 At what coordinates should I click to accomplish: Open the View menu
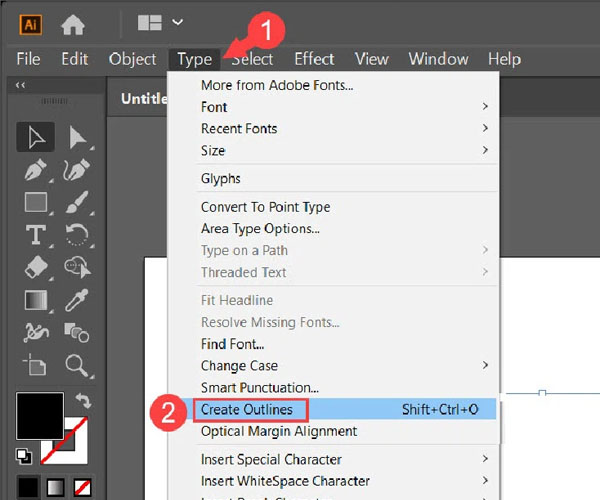372,59
